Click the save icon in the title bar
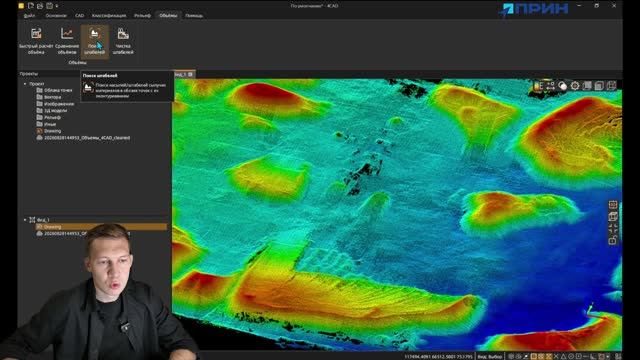This screenshot has height=360, width=640. click(x=49, y=6)
